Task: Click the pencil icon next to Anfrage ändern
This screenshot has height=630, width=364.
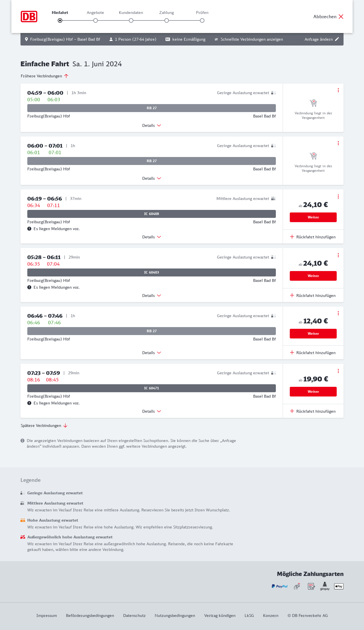Action: click(337, 39)
